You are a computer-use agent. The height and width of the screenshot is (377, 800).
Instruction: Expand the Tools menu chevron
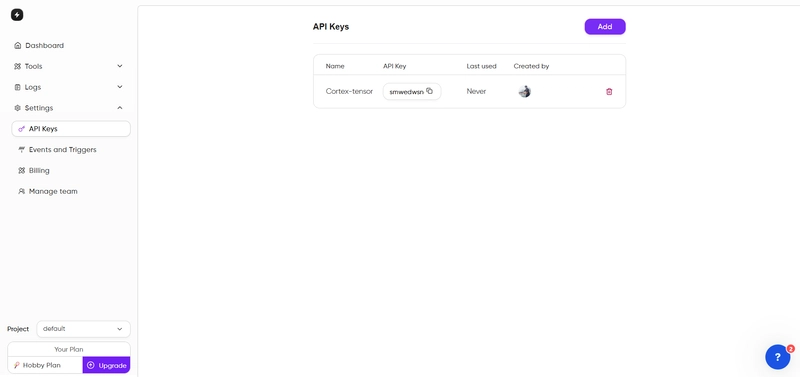tap(120, 66)
